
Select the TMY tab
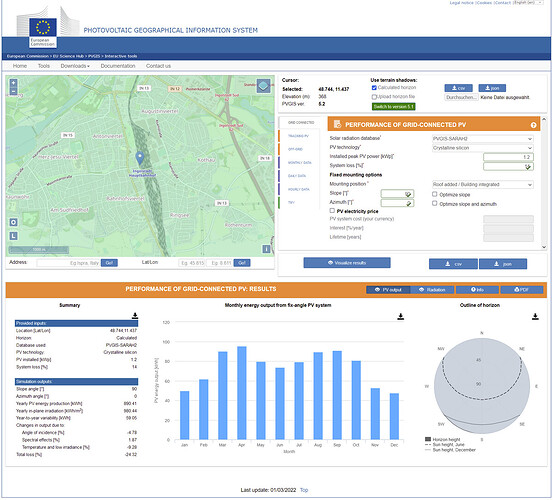click(291, 202)
